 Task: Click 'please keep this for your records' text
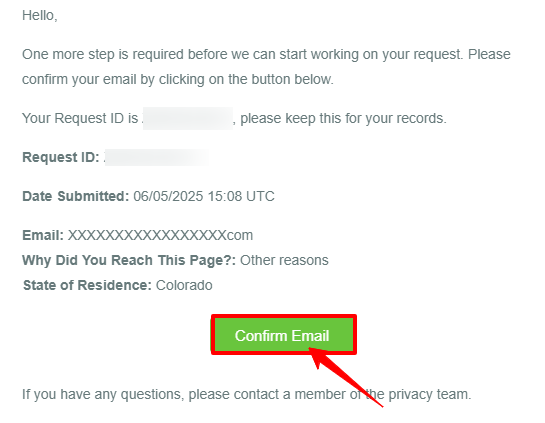pos(343,119)
